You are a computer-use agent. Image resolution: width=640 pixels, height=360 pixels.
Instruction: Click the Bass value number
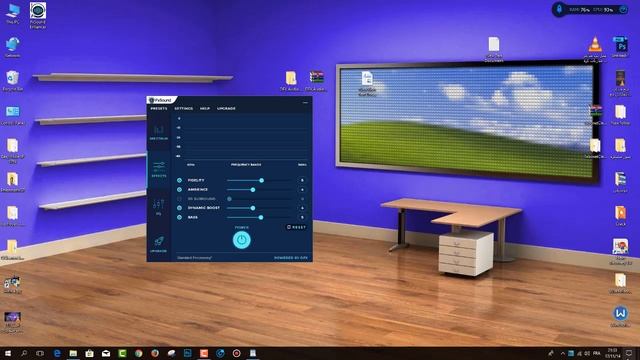(302, 217)
